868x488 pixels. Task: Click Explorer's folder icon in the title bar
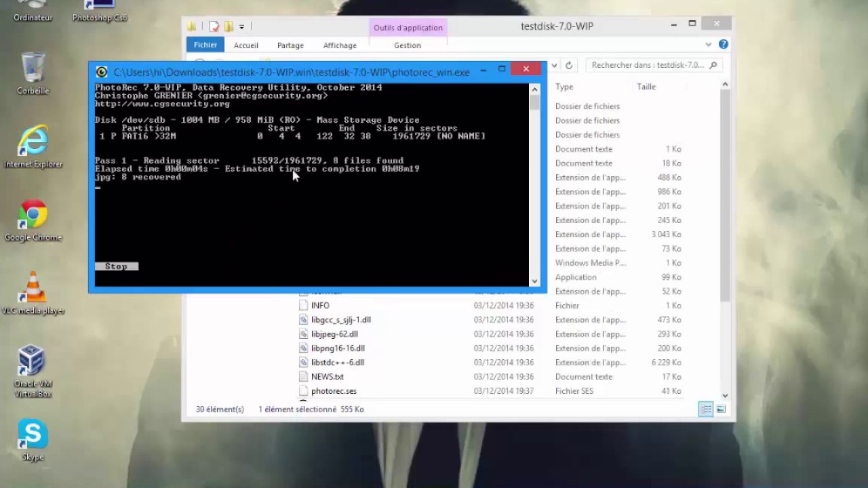tap(193, 26)
